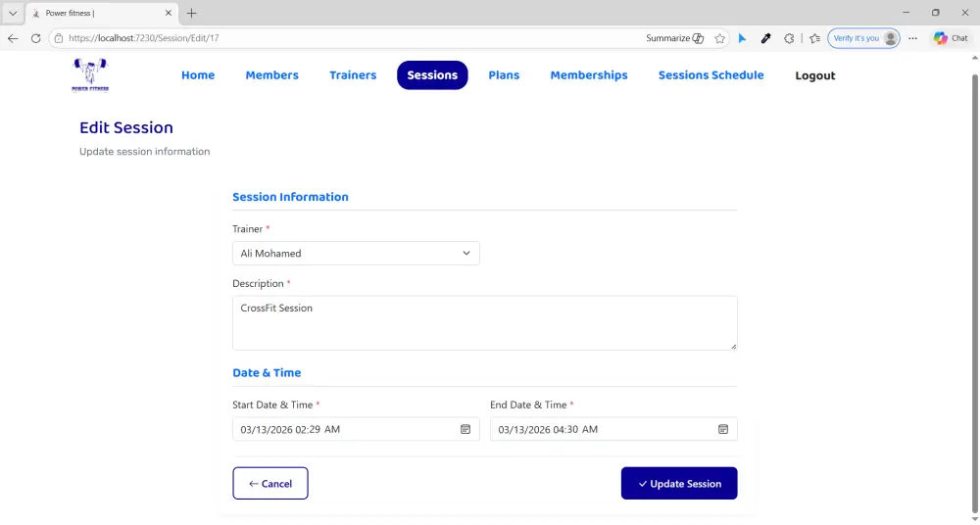
Task: Go to Memberships page
Action: coord(589,75)
